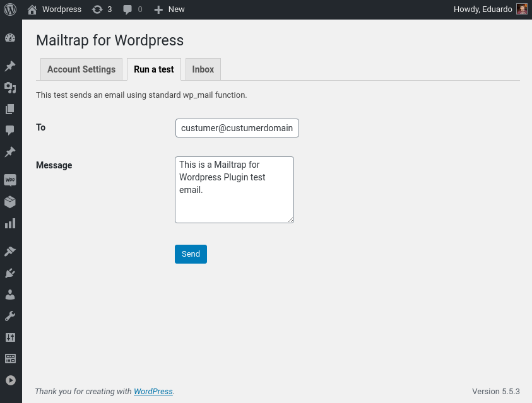Open the table layout sidebar icon
The image size is (532, 403).
[x=10, y=359]
